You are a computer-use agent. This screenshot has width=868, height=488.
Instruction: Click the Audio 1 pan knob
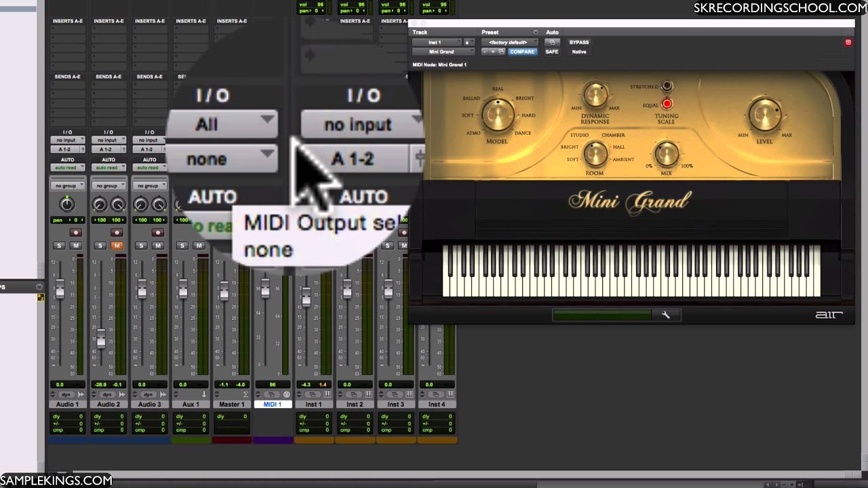click(x=67, y=204)
